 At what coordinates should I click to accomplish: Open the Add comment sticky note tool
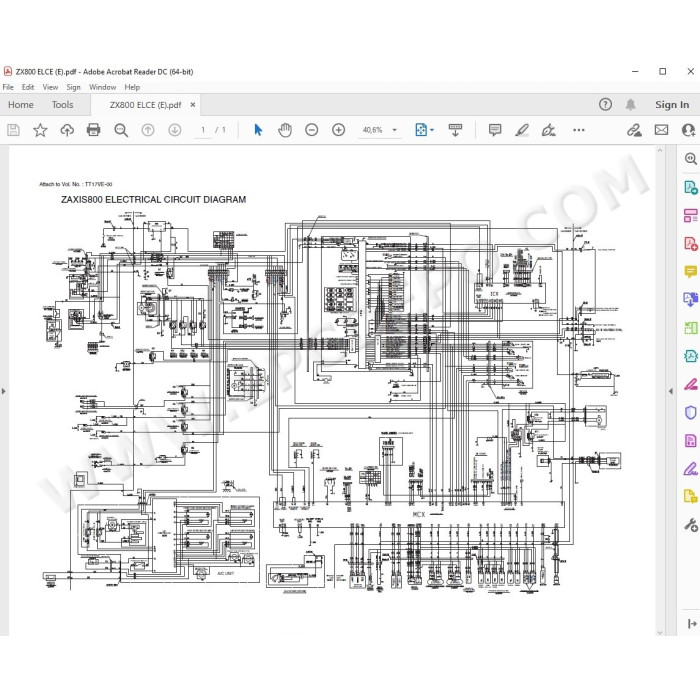[x=495, y=130]
